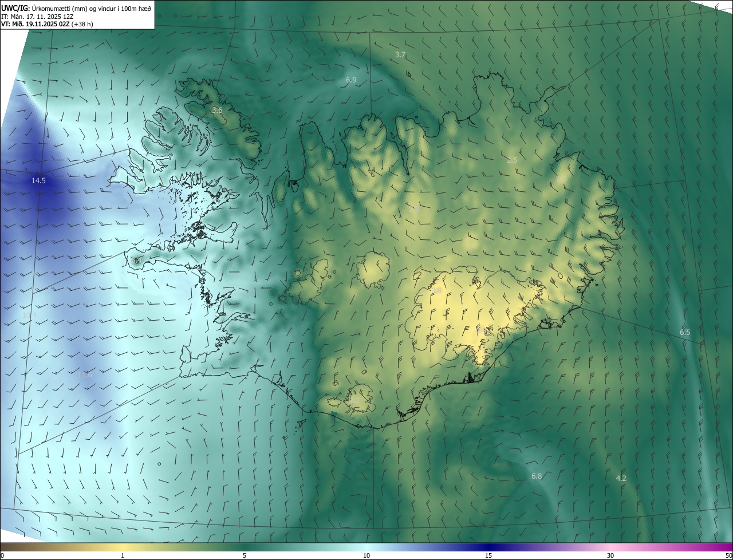Click the 6.8 value south of Iceland
The width and height of the screenshot is (733, 560).
(x=537, y=476)
